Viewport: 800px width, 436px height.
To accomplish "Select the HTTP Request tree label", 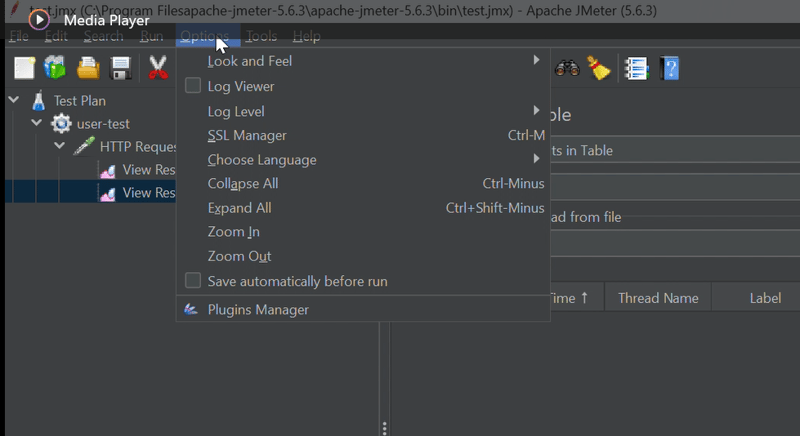I will click(x=138, y=147).
